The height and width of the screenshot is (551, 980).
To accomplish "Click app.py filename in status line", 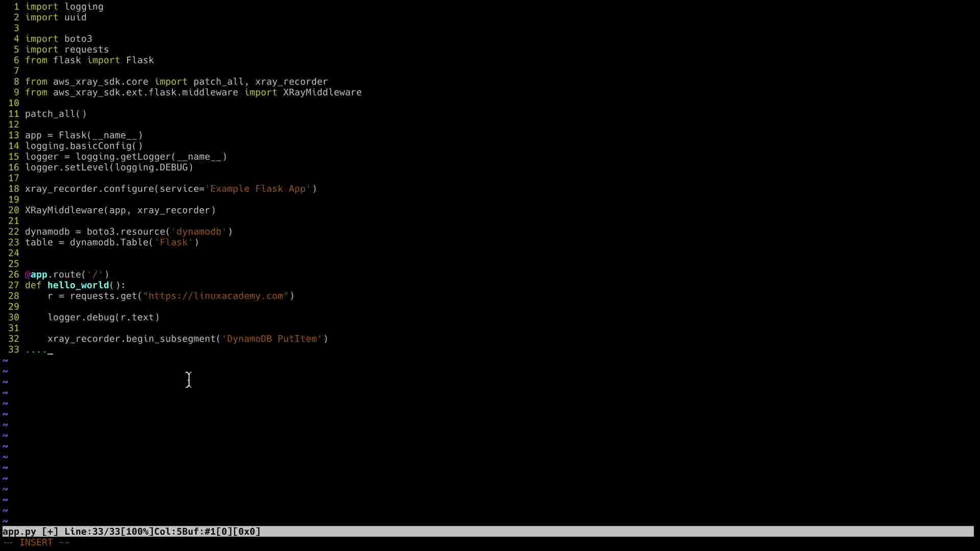I will [19, 532].
